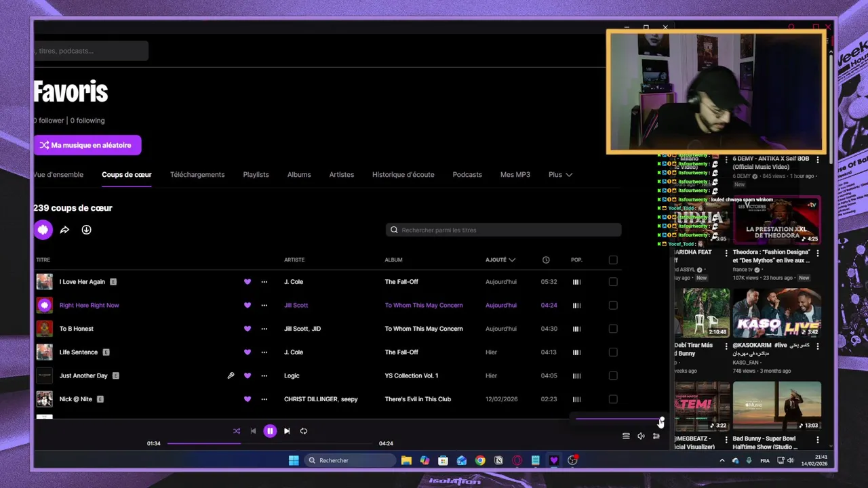Sort tracks by duration clock icon
The height and width of the screenshot is (488, 868).
pyautogui.click(x=546, y=260)
